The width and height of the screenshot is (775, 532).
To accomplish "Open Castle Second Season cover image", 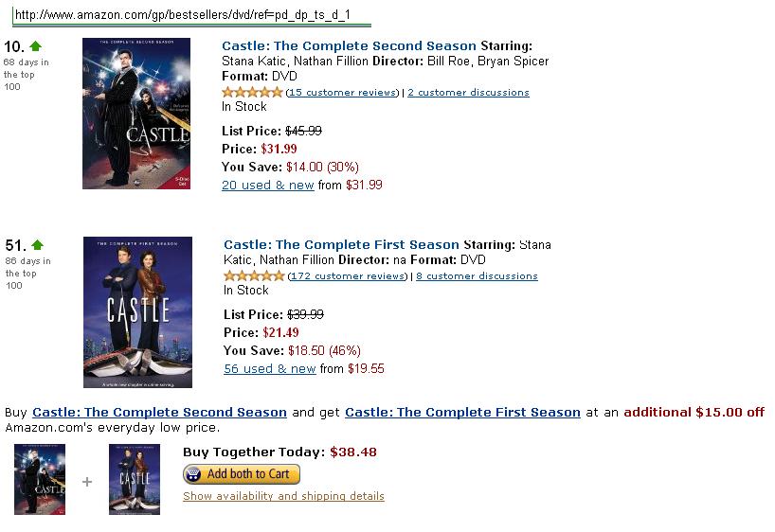I will [136, 113].
